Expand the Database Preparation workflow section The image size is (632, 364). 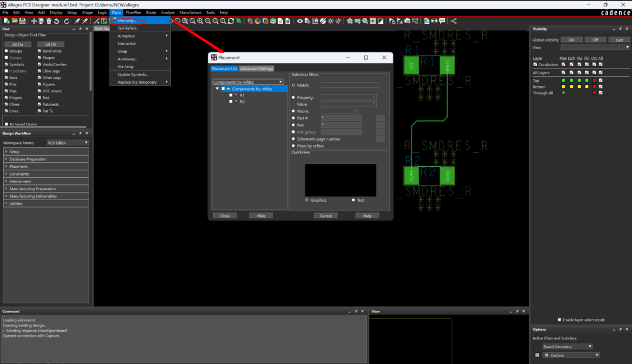pos(28,159)
